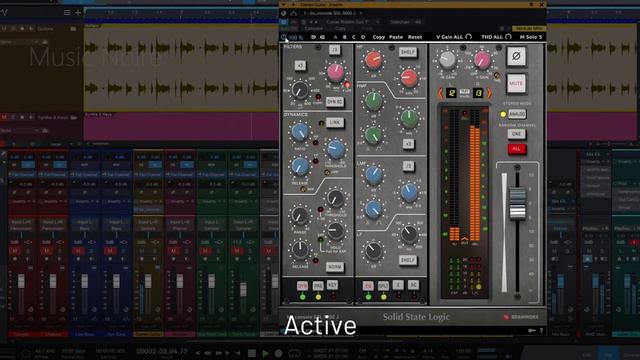
Task: Click the undo arrow in the plugin toolbar
Action: click(x=313, y=37)
